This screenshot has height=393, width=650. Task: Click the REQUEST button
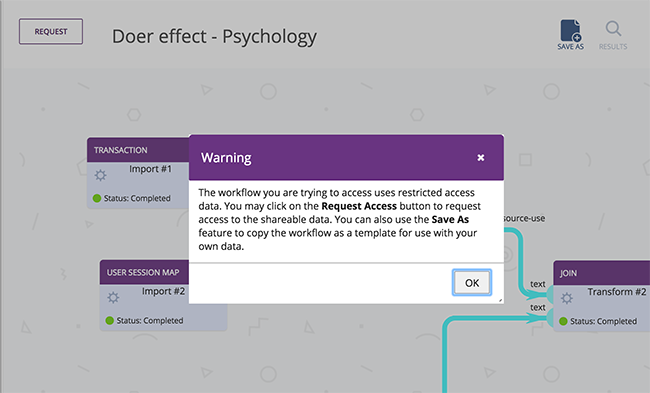click(51, 32)
